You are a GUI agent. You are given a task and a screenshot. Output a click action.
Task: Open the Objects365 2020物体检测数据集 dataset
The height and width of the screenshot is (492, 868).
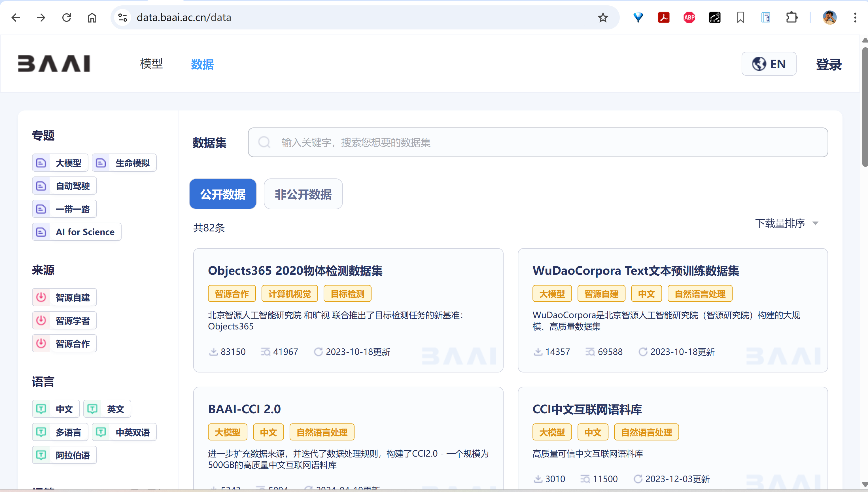click(295, 271)
